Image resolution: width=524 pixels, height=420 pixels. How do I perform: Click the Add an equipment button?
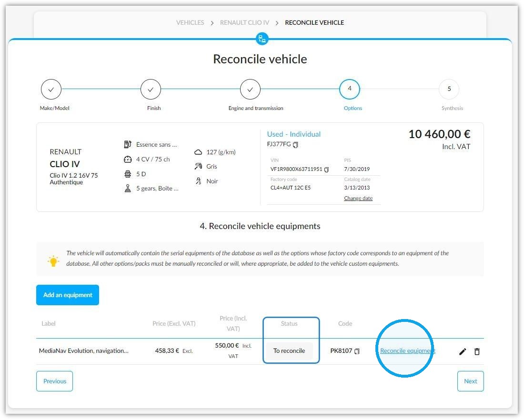pos(68,295)
